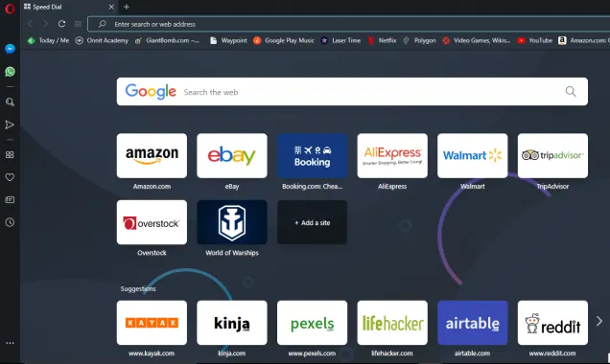610x364 pixels.
Task: Open TripAdvisor speed dial tile
Action: coord(552,156)
